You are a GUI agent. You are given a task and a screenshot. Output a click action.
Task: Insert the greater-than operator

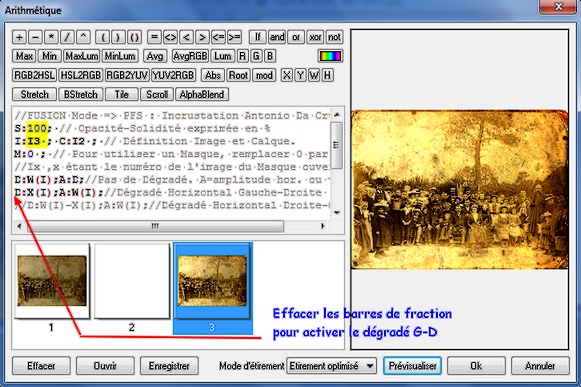(x=202, y=37)
